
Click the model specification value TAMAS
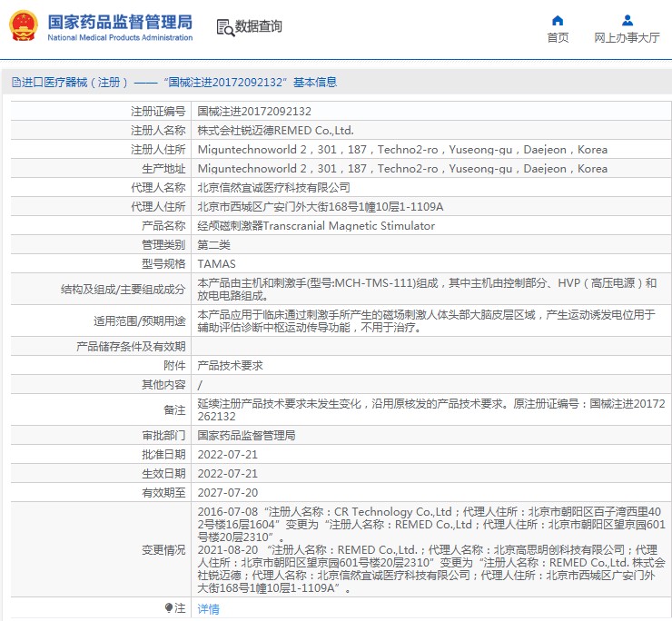point(216,263)
